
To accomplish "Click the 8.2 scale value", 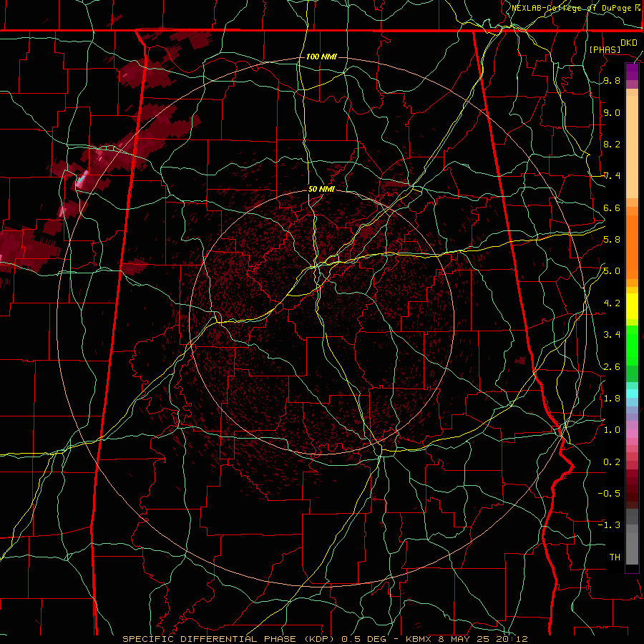I will 612,144.
